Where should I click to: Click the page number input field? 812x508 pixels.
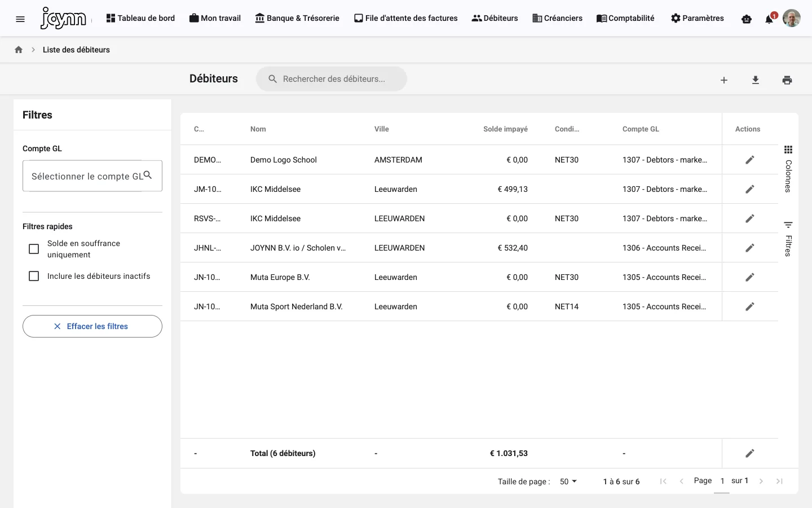pyautogui.click(x=722, y=481)
